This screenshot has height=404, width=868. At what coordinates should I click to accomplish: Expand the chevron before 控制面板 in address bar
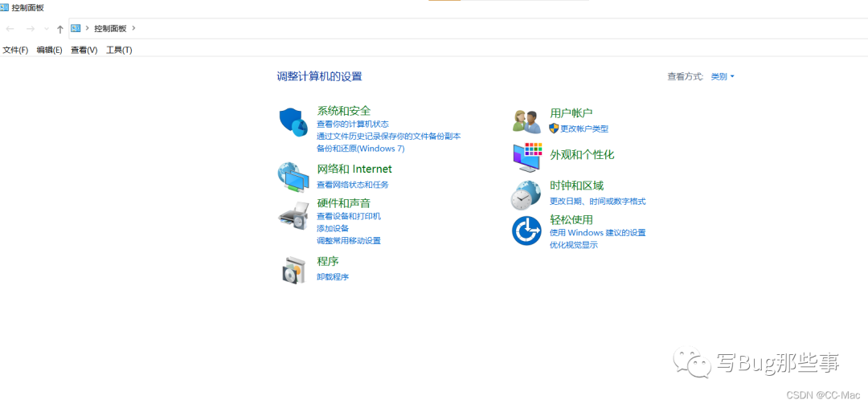(x=87, y=28)
